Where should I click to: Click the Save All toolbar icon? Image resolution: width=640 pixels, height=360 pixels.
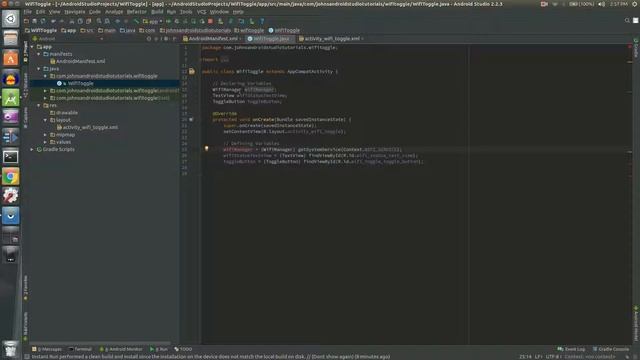(x=35, y=21)
